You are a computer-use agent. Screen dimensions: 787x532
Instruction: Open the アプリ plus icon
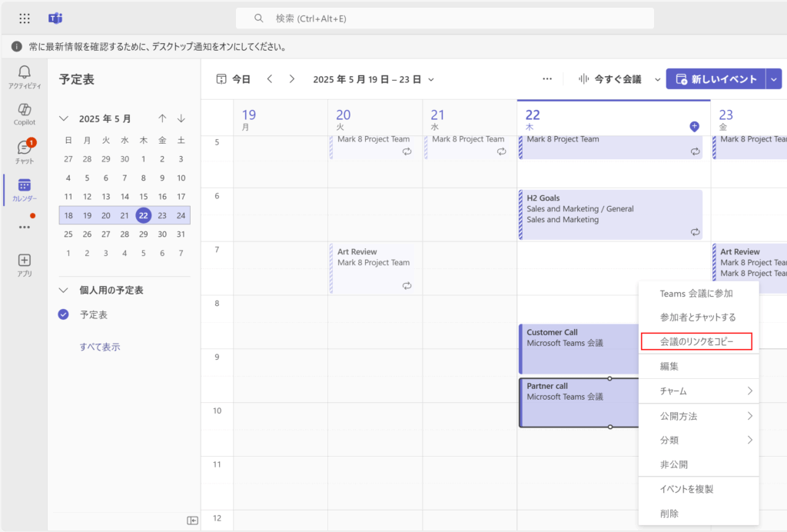point(24,265)
